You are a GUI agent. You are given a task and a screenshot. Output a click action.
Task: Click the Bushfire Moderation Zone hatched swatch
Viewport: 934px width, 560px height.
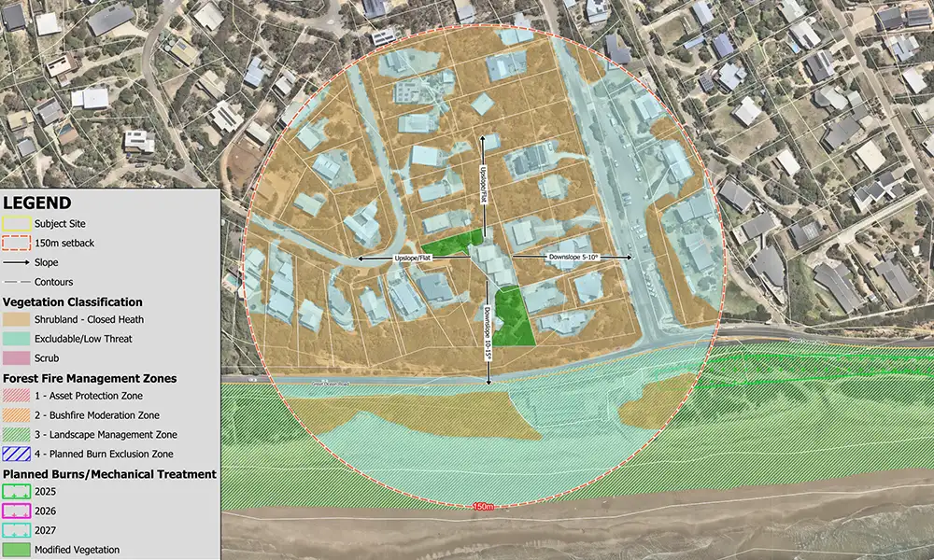pyautogui.click(x=16, y=415)
